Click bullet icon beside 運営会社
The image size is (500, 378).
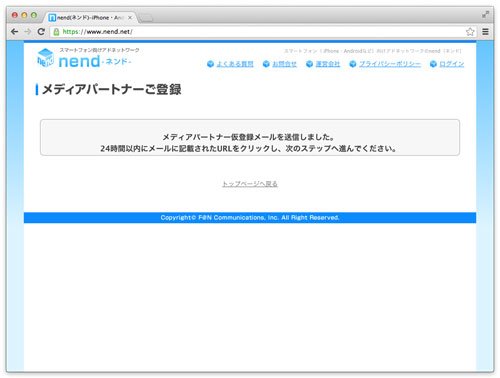coord(309,64)
